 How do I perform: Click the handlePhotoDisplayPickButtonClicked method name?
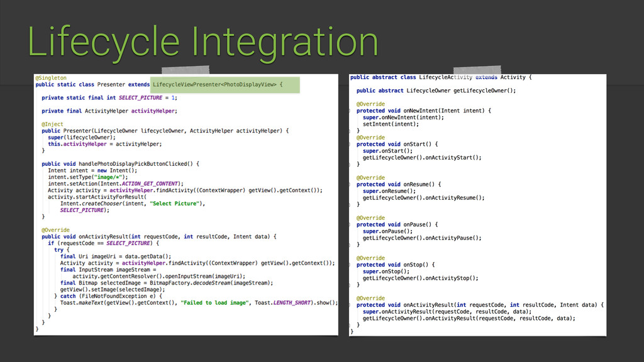click(136, 164)
